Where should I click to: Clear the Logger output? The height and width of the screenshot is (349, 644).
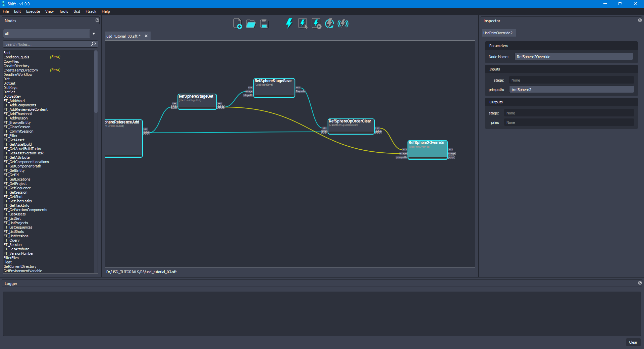click(x=633, y=342)
